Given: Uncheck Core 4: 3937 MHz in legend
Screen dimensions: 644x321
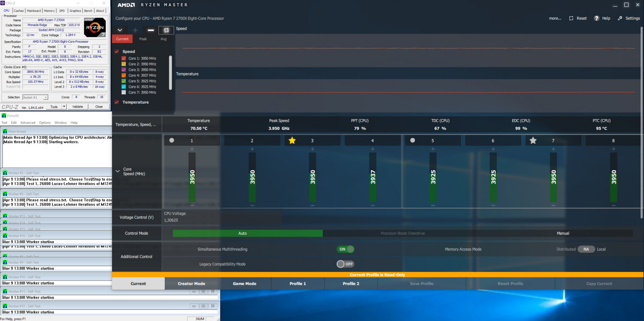Looking at the screenshot, I should click(x=124, y=75).
